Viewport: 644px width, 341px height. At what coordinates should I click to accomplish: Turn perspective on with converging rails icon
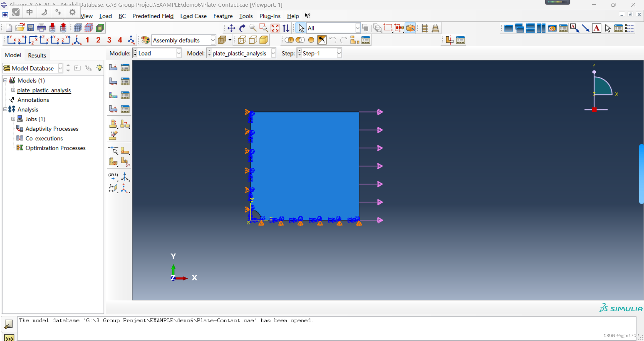pos(435,28)
